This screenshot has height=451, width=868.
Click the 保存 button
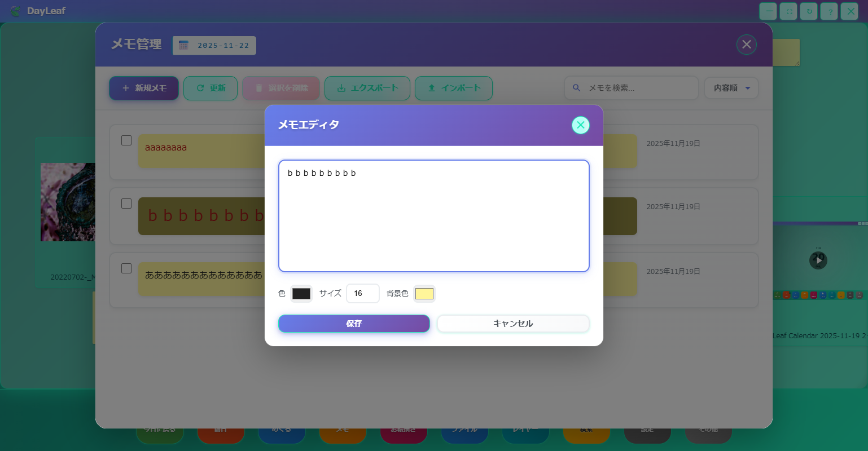coord(354,324)
